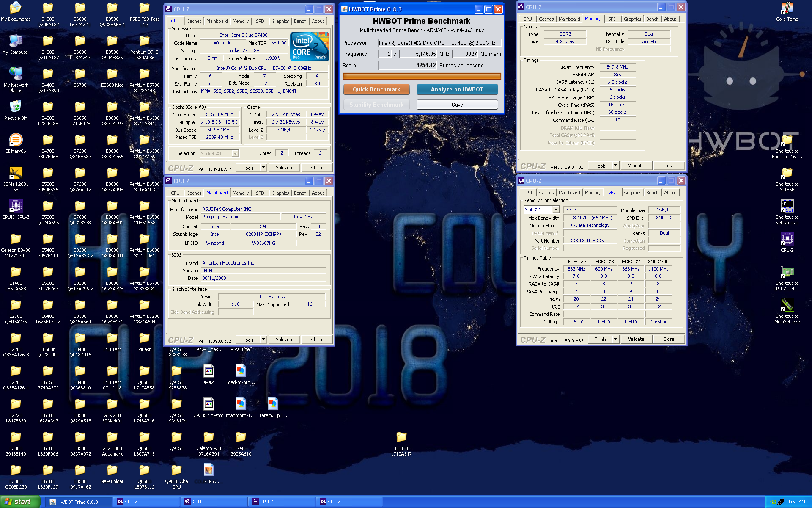This screenshot has height=508, width=812.
Task: Open My Network Places icon
Action: (x=16, y=80)
